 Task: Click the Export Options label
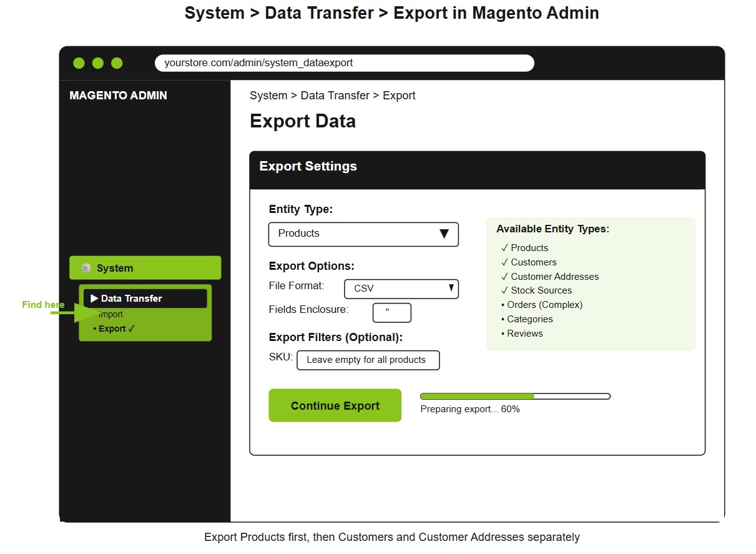(x=312, y=266)
